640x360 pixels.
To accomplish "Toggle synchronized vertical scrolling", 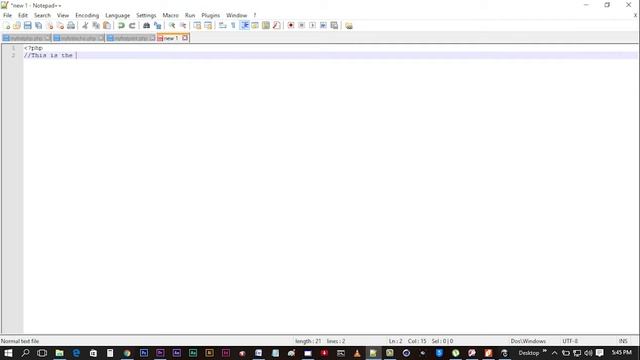I will 197,25.
